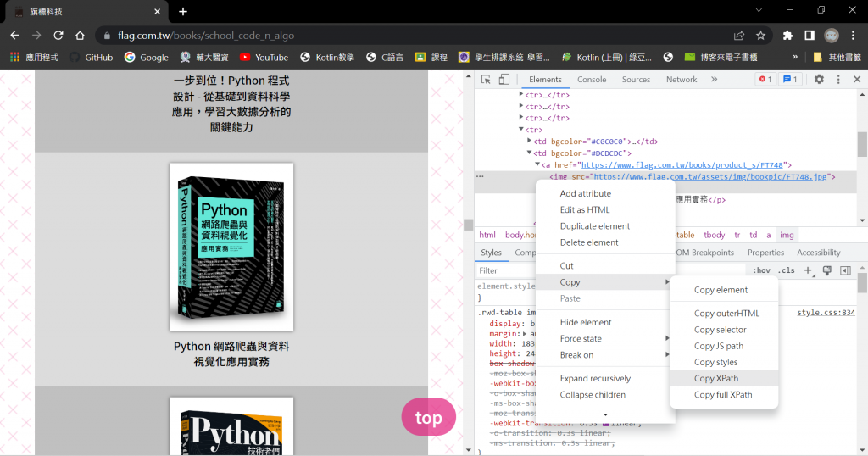Collapse the td bgcolor #DCDCDC node
Viewport: 868px width, 456px height.
(x=529, y=153)
